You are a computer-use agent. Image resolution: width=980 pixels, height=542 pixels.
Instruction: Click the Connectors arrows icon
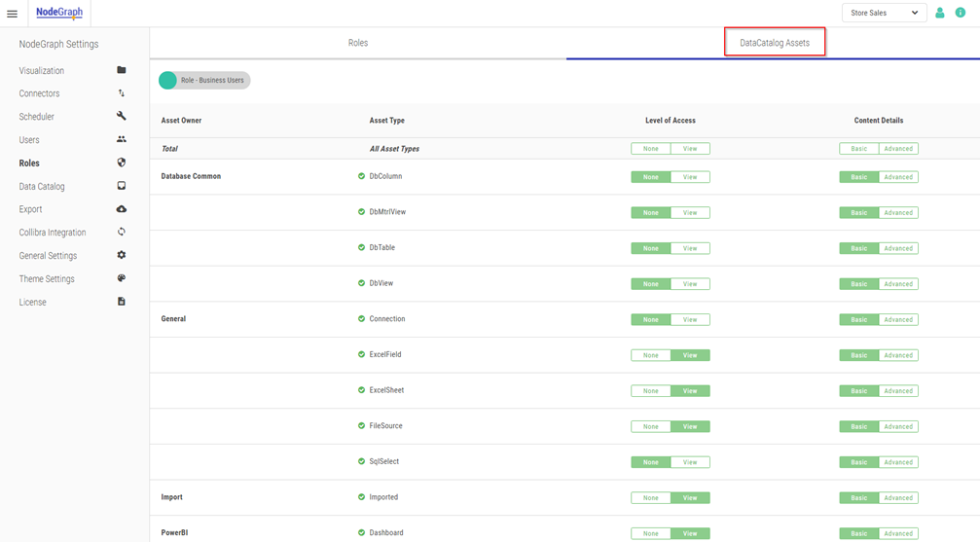(122, 93)
